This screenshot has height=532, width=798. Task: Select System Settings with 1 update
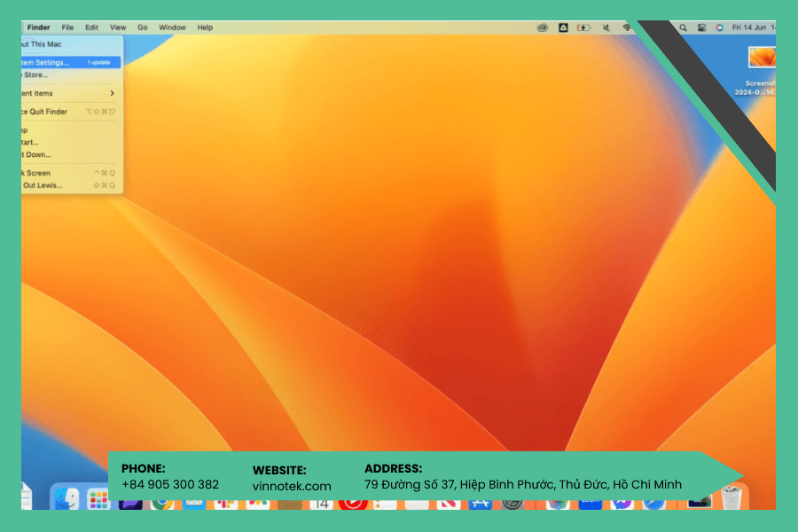[71, 63]
